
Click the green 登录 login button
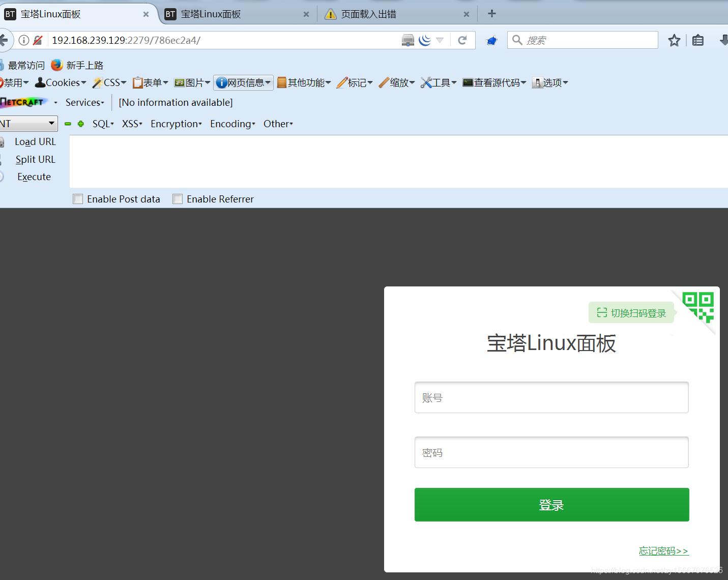click(551, 505)
